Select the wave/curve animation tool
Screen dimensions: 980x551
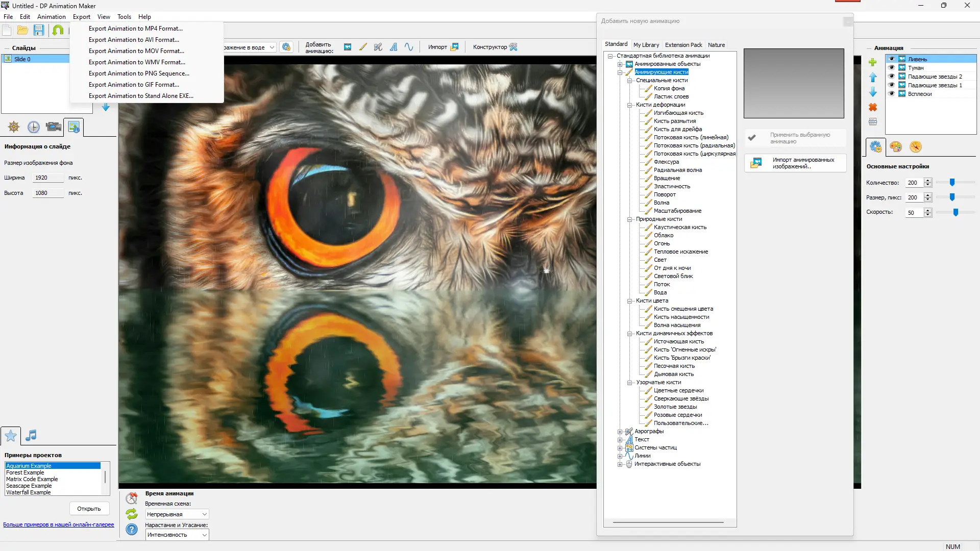[x=409, y=46]
